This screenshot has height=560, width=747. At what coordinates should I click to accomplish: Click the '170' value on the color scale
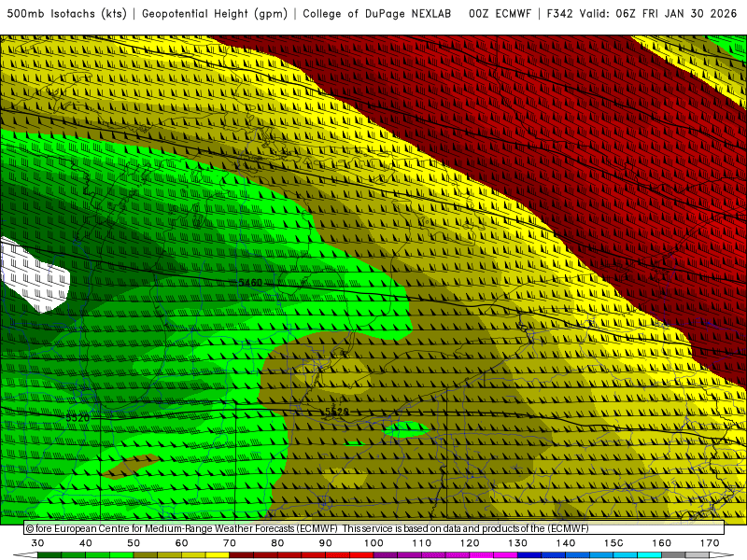[x=710, y=543]
